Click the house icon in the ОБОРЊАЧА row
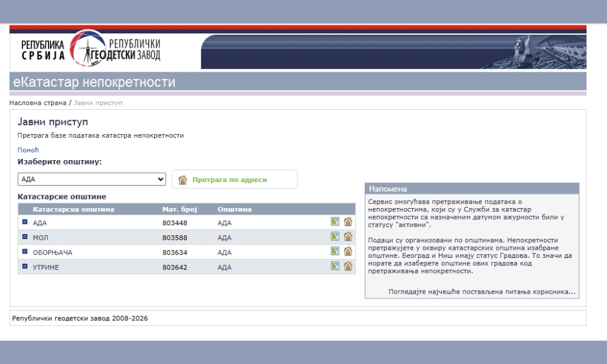607x364 pixels. coord(348,251)
